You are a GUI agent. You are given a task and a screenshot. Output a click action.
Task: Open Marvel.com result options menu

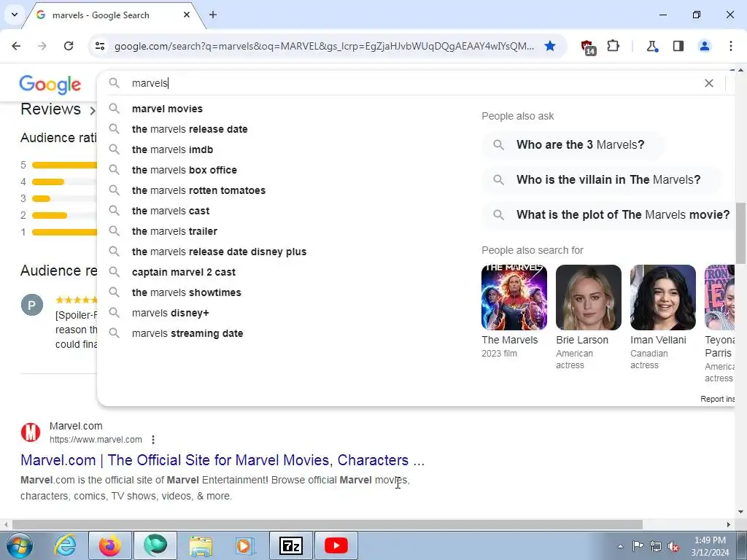(x=153, y=440)
